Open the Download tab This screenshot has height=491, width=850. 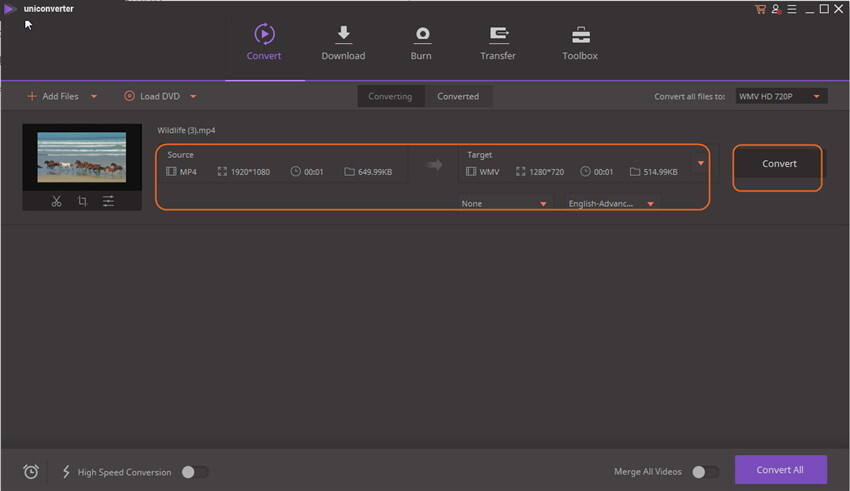click(343, 42)
